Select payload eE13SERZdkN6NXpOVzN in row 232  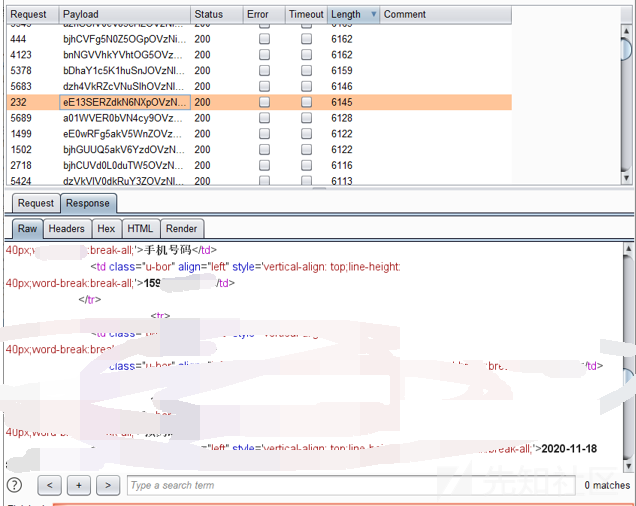point(125,102)
